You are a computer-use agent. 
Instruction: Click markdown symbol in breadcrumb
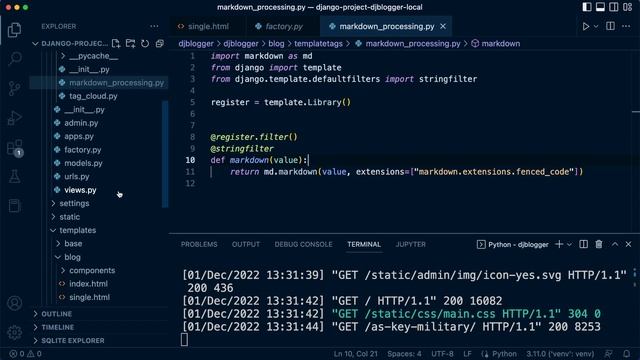[x=496, y=43]
